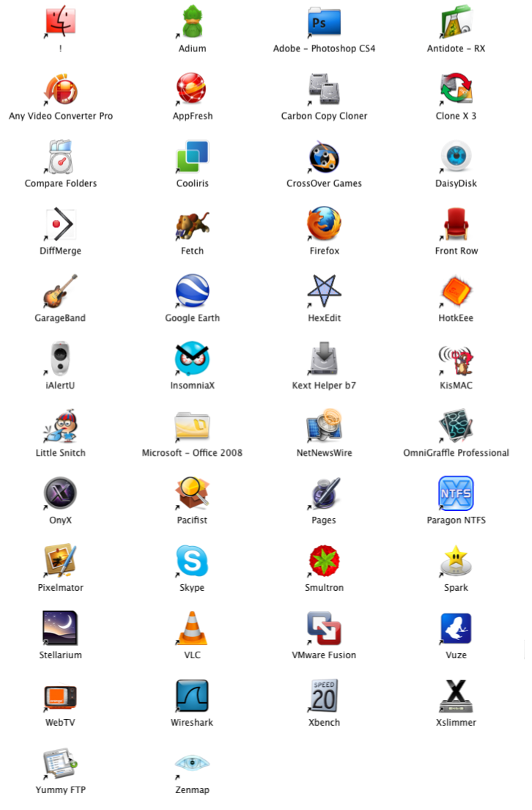Launch the Smultron red flower icon
This screenshot has height=810, width=532.
(x=324, y=561)
